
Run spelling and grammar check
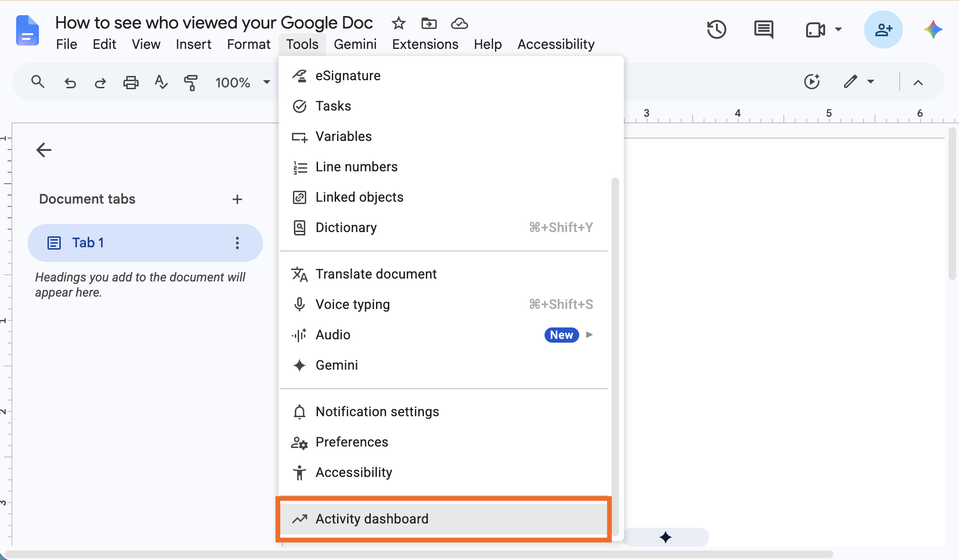coord(161,82)
